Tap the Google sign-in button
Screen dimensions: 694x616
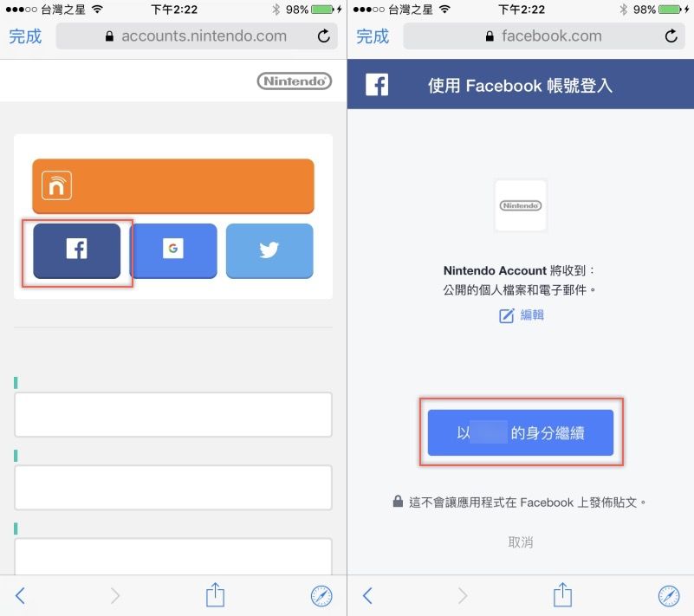pyautogui.click(x=173, y=251)
